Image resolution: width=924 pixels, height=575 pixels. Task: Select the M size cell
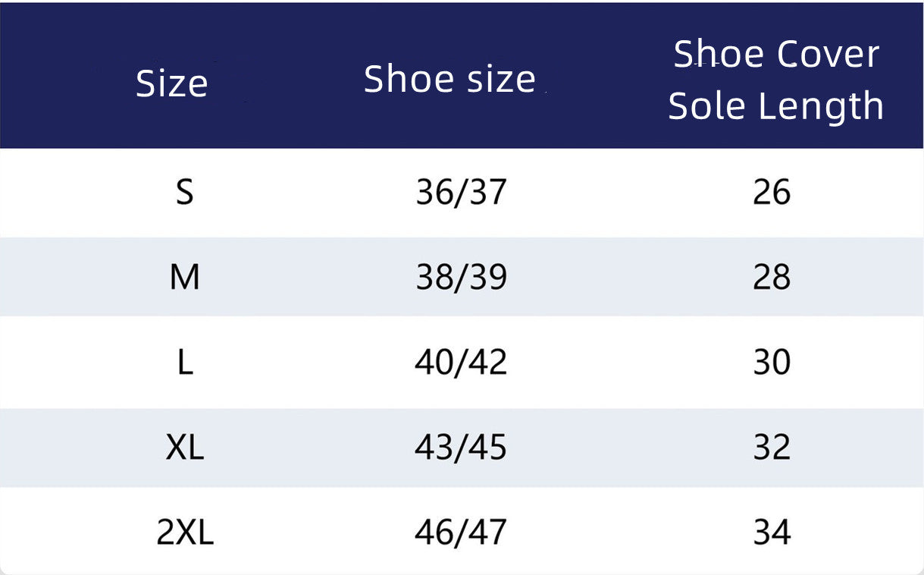click(x=185, y=277)
